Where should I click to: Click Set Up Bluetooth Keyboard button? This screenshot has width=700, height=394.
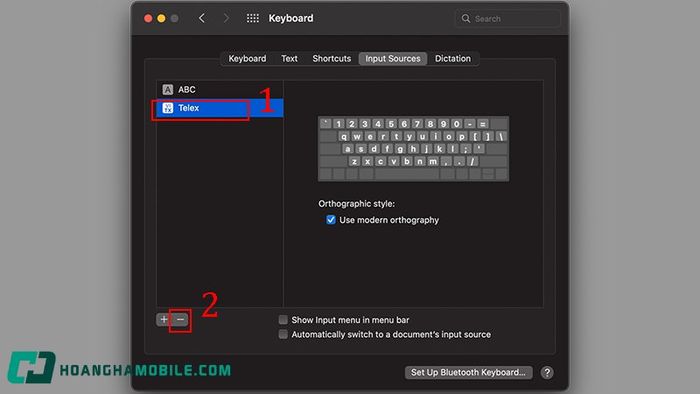point(468,373)
